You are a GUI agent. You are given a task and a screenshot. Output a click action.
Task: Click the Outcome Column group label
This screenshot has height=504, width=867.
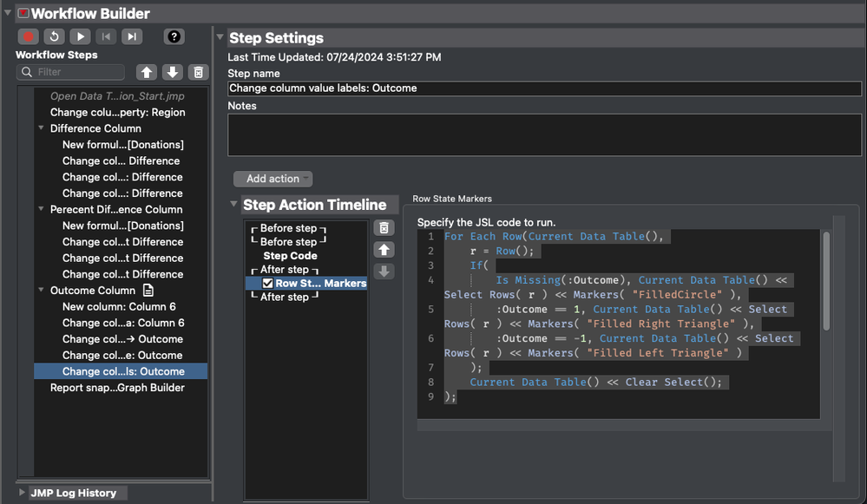(x=93, y=291)
